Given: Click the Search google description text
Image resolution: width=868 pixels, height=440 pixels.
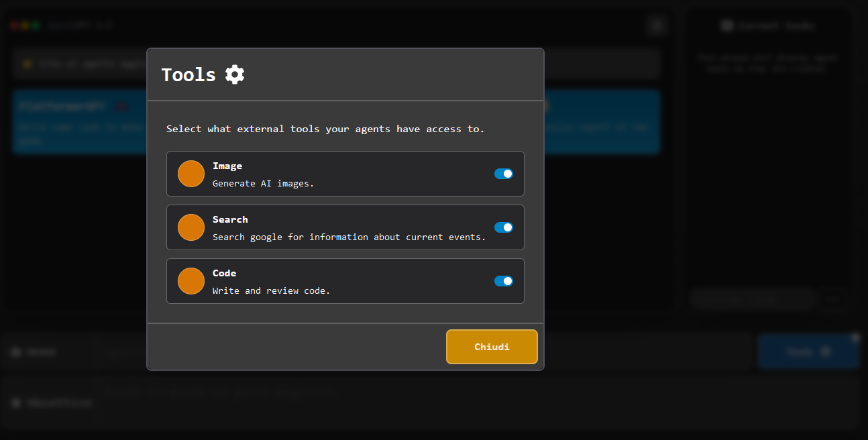Looking at the screenshot, I should (349, 237).
